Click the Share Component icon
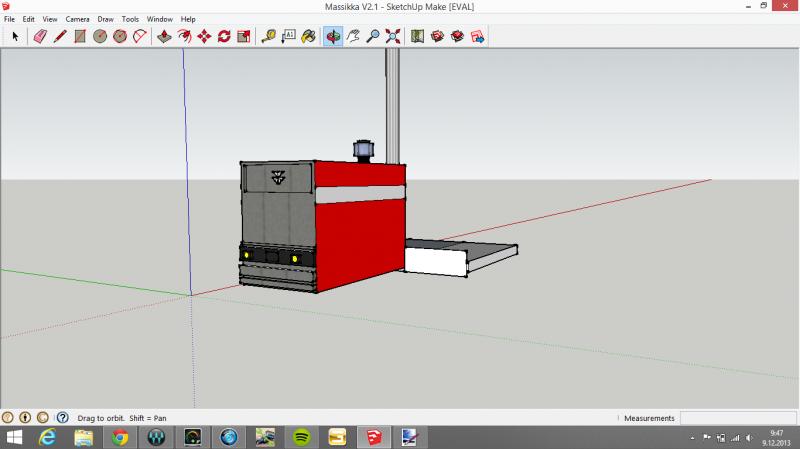The width and height of the screenshot is (800, 449). (x=477, y=36)
